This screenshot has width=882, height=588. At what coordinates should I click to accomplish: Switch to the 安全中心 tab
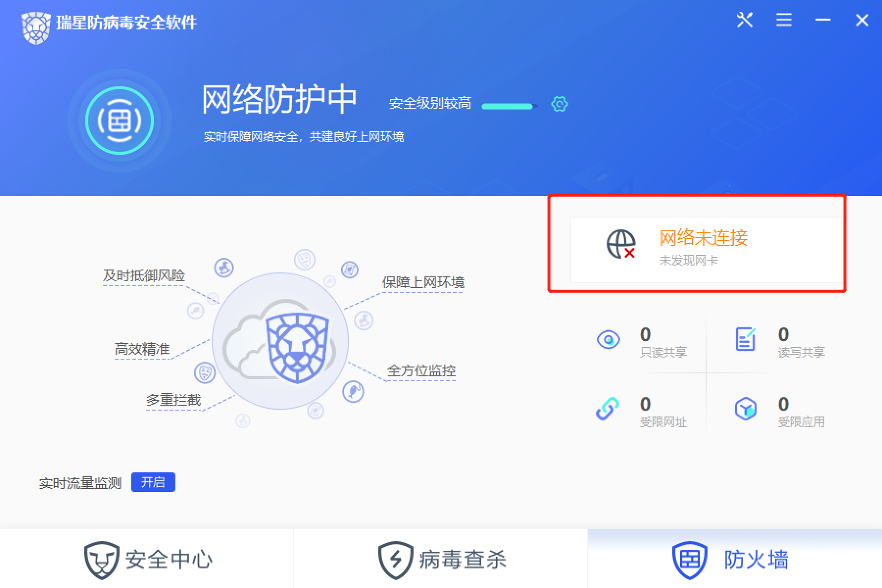[147, 559]
